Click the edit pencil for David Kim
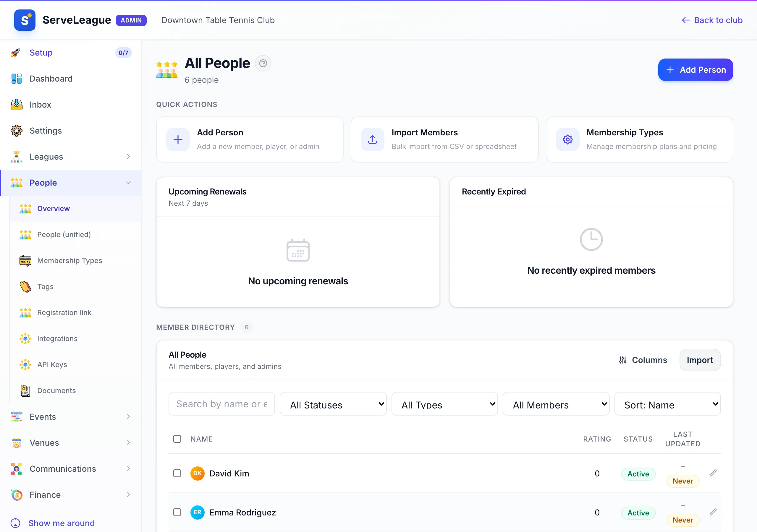 (x=713, y=473)
